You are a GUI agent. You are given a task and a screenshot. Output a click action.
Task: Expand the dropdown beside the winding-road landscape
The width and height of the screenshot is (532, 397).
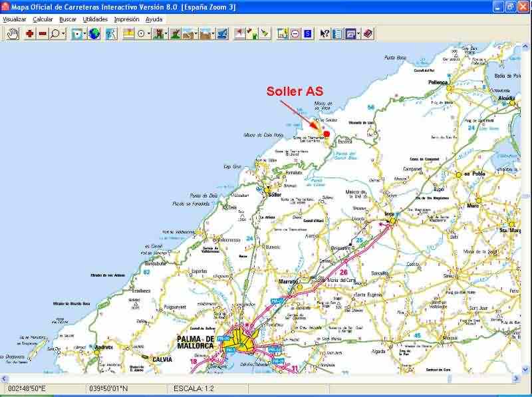tap(196, 34)
